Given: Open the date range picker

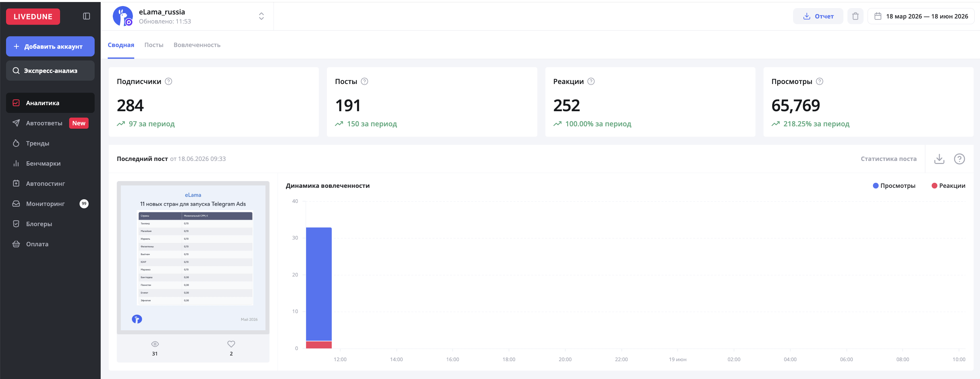Looking at the screenshot, I should [920, 16].
